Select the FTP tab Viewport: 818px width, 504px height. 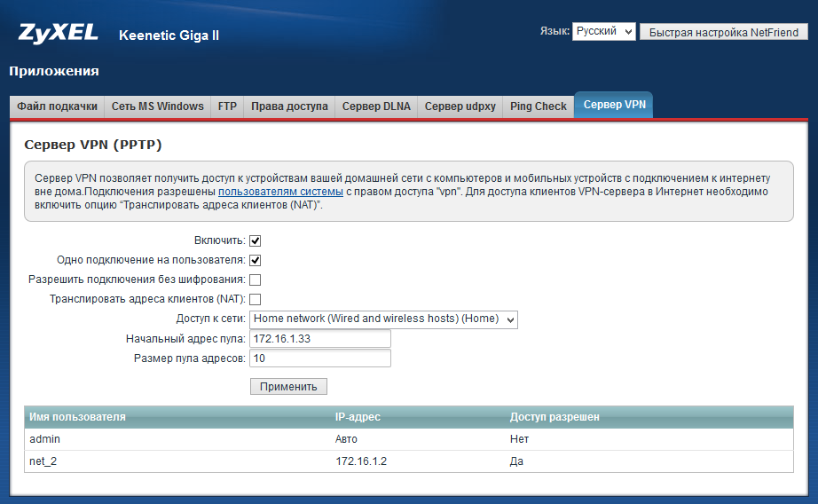[227, 106]
